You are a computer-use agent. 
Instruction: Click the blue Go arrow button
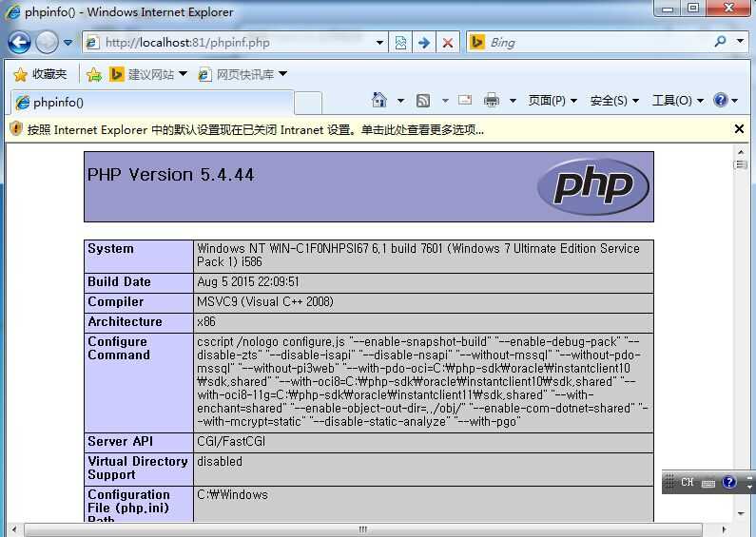(x=424, y=43)
